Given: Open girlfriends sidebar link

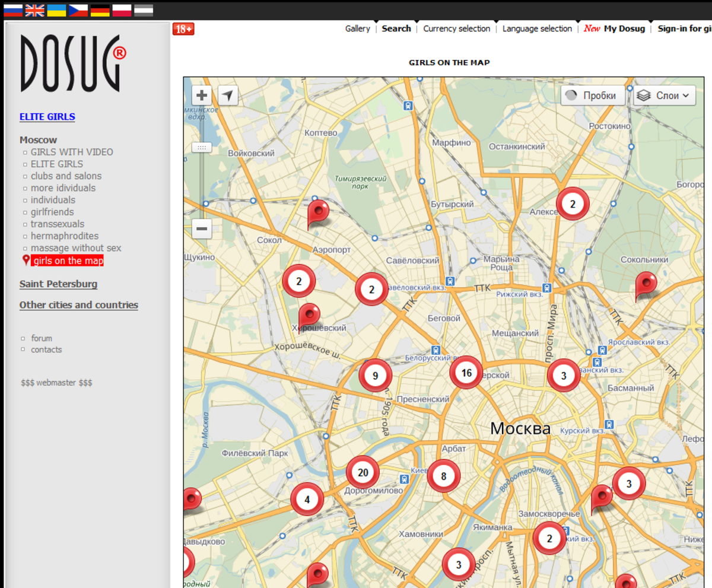Looking at the screenshot, I should click(x=52, y=212).
